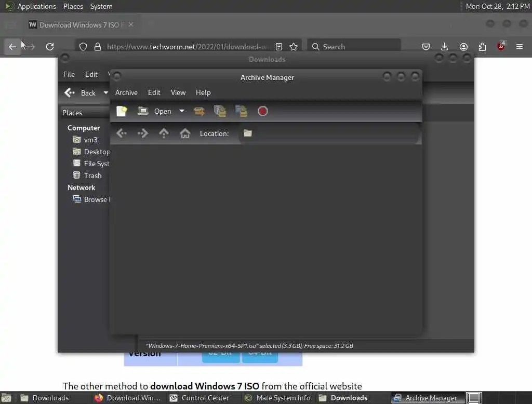
Task: Click the red uBlock extension icon
Action: click(x=501, y=46)
